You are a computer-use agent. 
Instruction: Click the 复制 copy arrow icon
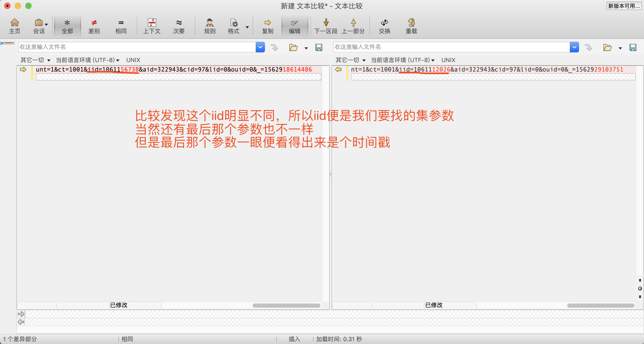click(268, 26)
